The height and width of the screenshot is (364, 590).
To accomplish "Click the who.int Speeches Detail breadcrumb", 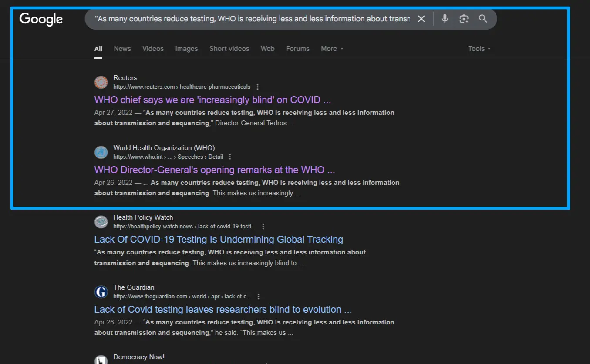I will [x=168, y=157].
